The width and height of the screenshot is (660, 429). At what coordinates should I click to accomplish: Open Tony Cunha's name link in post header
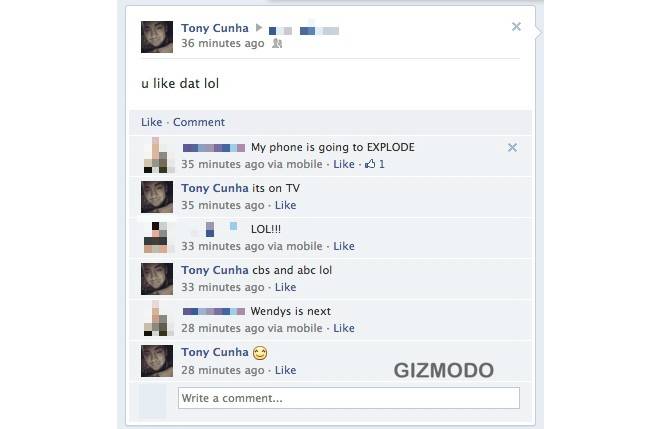point(215,28)
